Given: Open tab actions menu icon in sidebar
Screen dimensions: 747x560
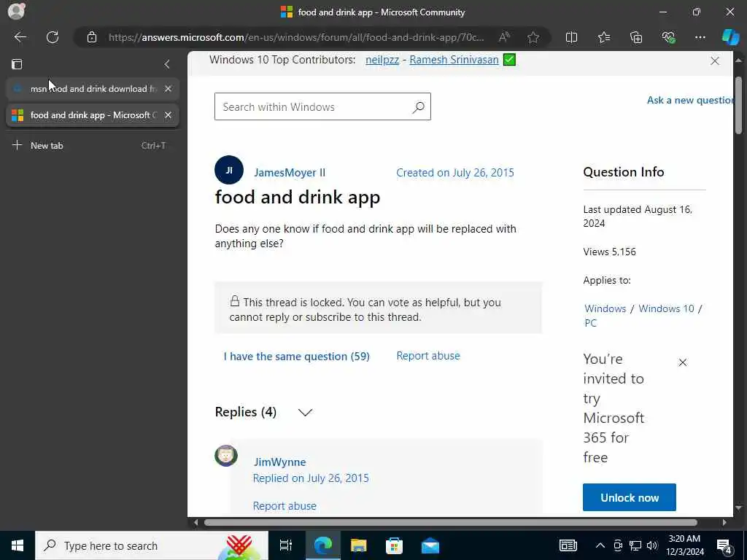Looking at the screenshot, I should point(17,64).
